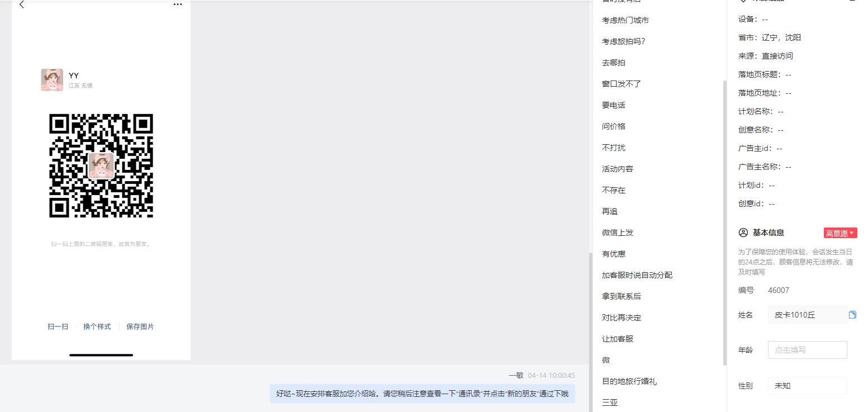The image size is (868, 412).
Task: Select the quick reply 让加客服
Action: point(618,339)
